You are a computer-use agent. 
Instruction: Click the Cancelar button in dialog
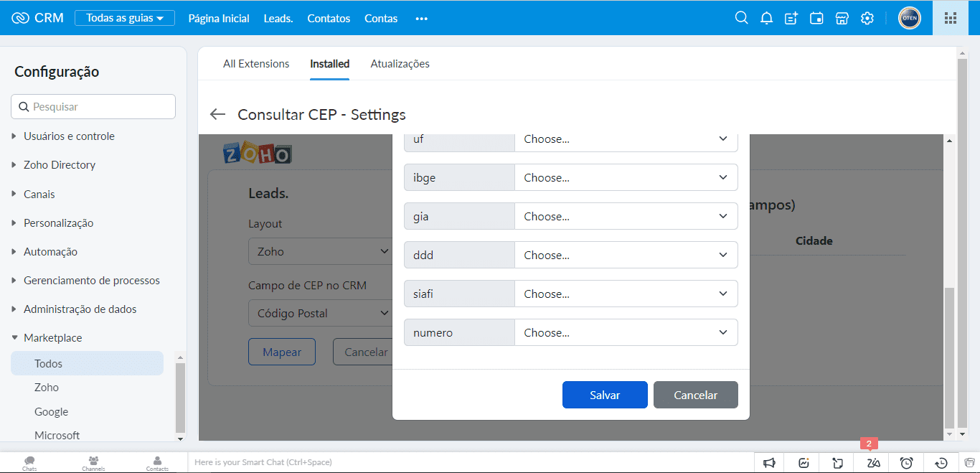click(695, 395)
